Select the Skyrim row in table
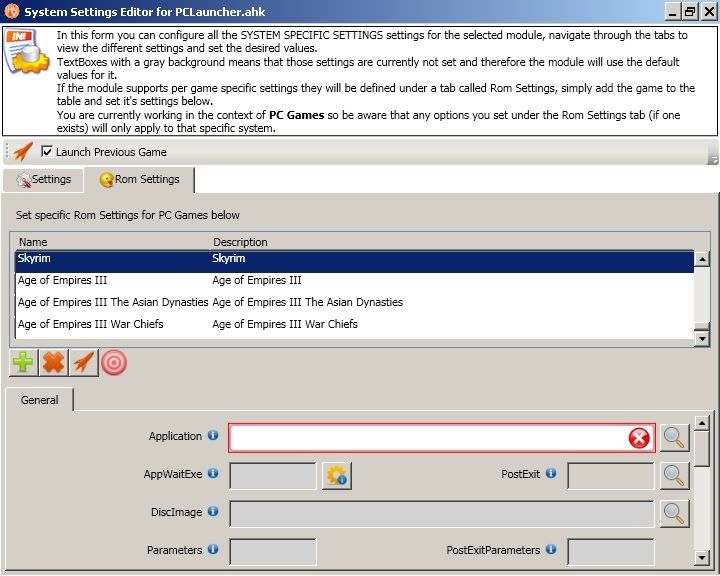Viewport: 720px width, 576px height. coord(354,261)
